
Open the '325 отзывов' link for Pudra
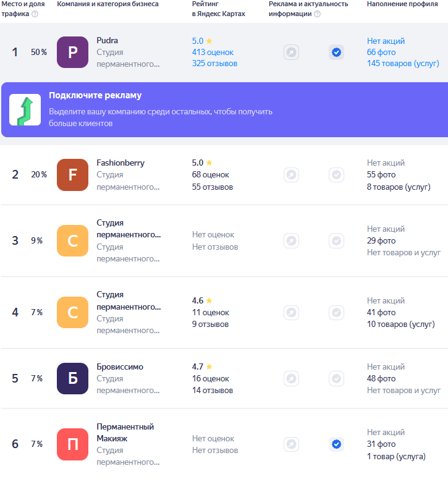tap(214, 64)
